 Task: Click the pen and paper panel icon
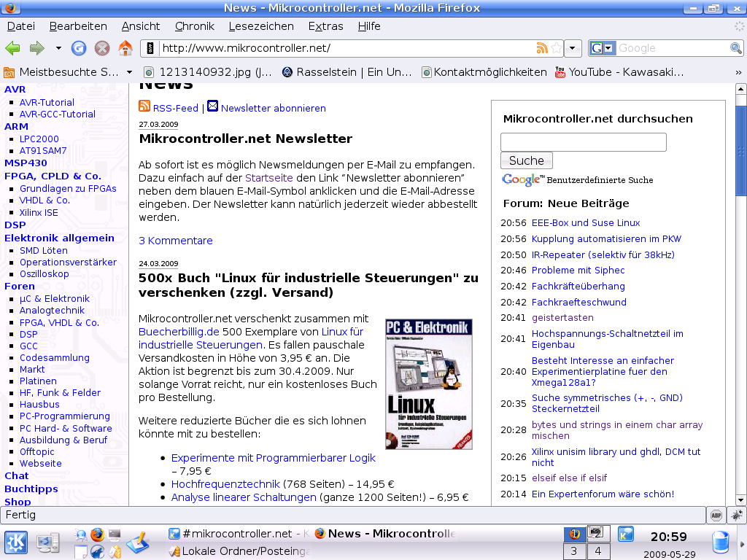tap(138, 542)
